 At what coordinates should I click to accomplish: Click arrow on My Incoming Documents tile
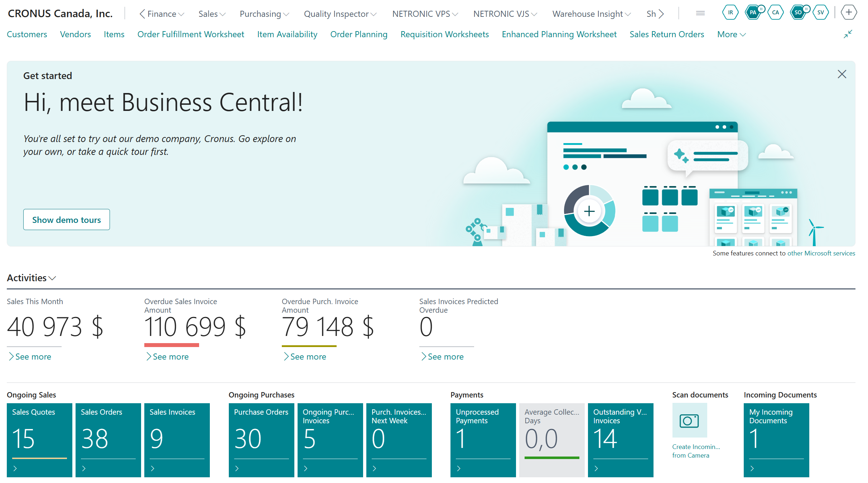coord(752,468)
